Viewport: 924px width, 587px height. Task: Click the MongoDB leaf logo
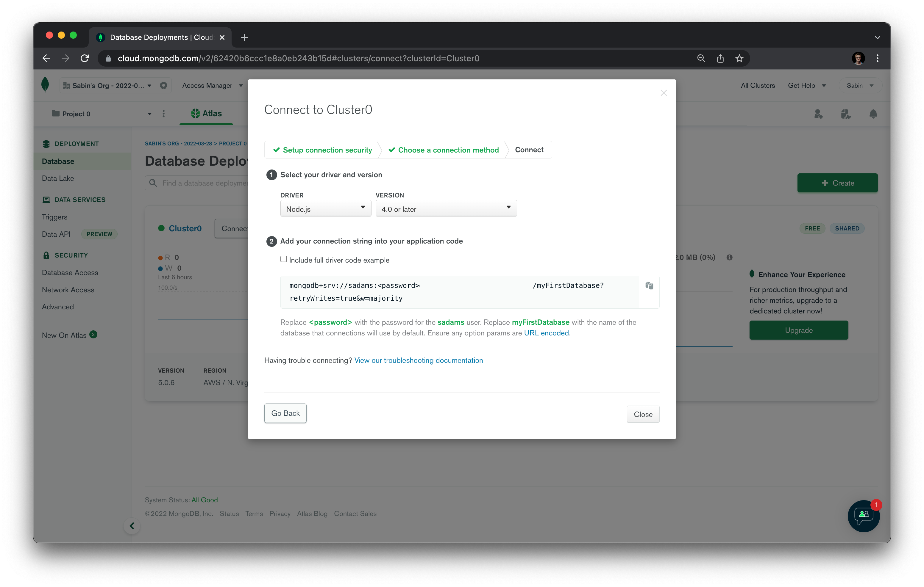[x=45, y=85]
